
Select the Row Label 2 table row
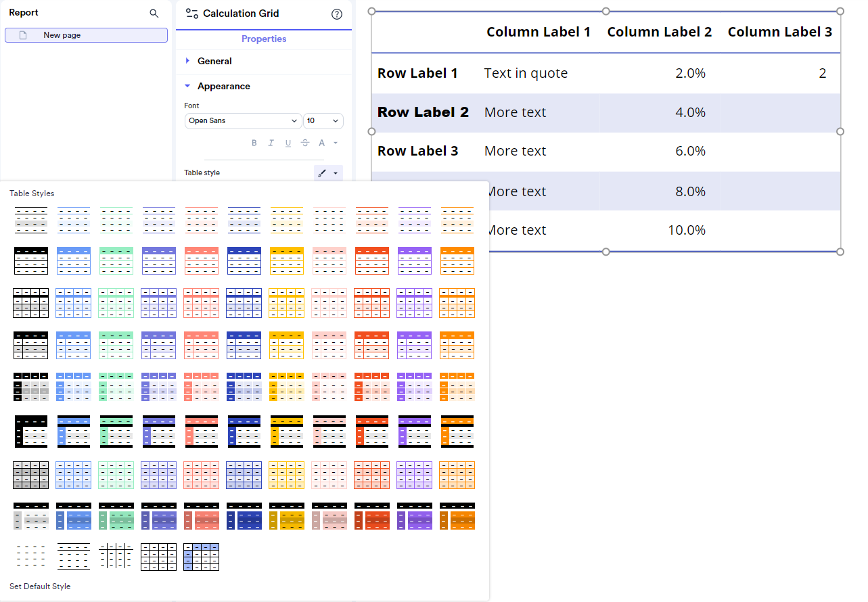(x=424, y=112)
